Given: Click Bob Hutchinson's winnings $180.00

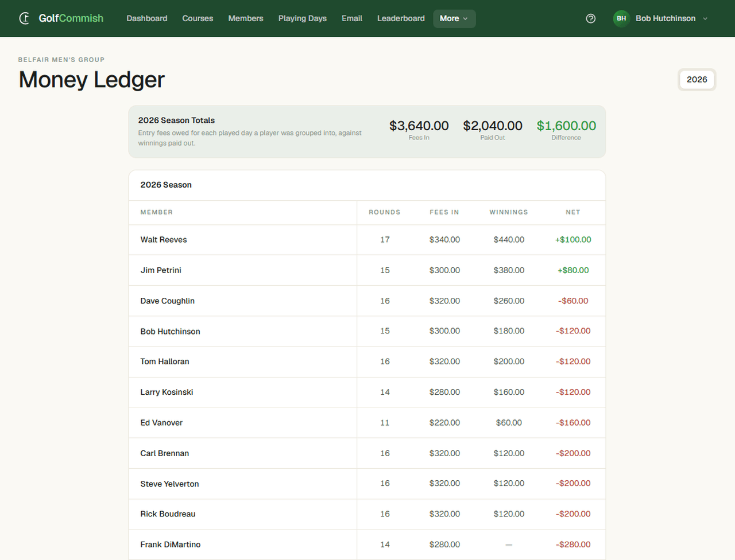Looking at the screenshot, I should click(509, 331).
